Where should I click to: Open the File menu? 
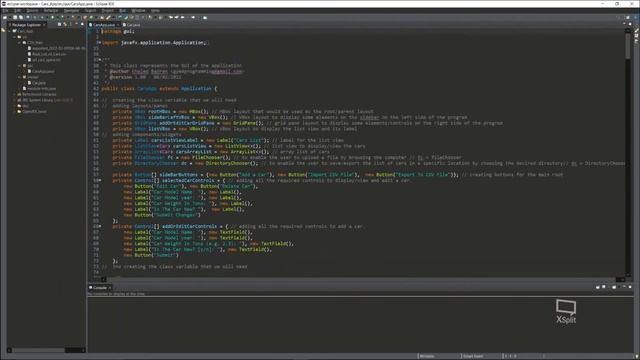point(5,11)
